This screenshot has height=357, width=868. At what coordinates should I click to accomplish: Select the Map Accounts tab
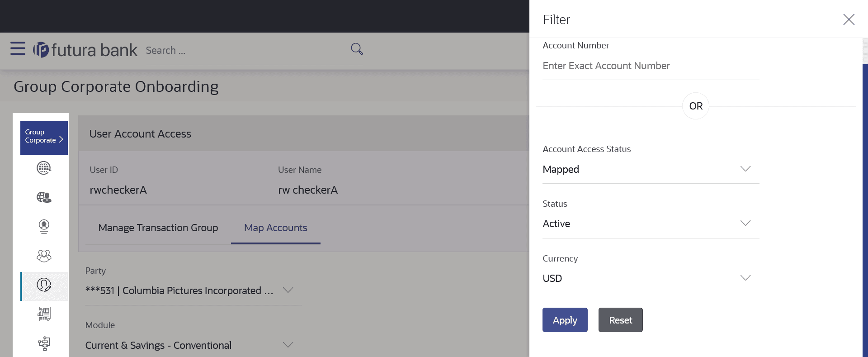point(275,228)
